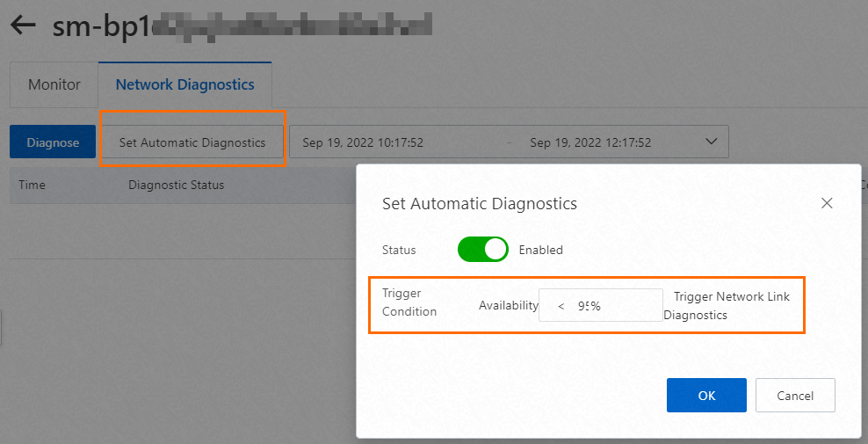Switch to the Monitor tab

[x=54, y=85]
